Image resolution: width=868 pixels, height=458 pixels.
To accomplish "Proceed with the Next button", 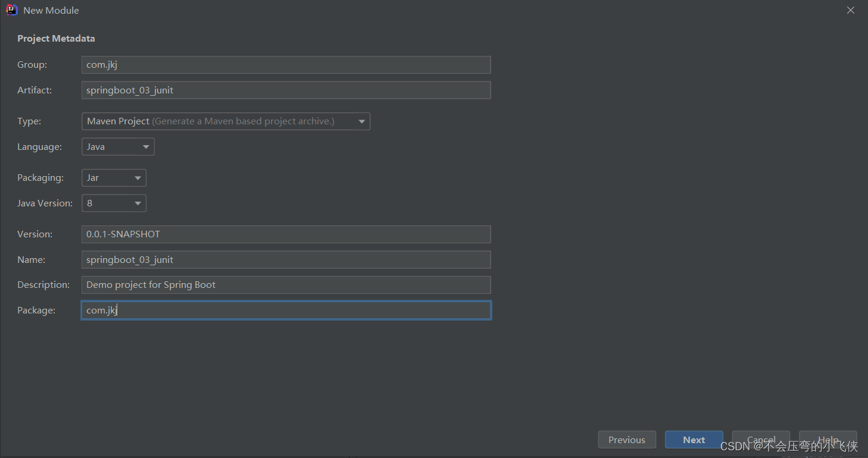I will [694, 440].
